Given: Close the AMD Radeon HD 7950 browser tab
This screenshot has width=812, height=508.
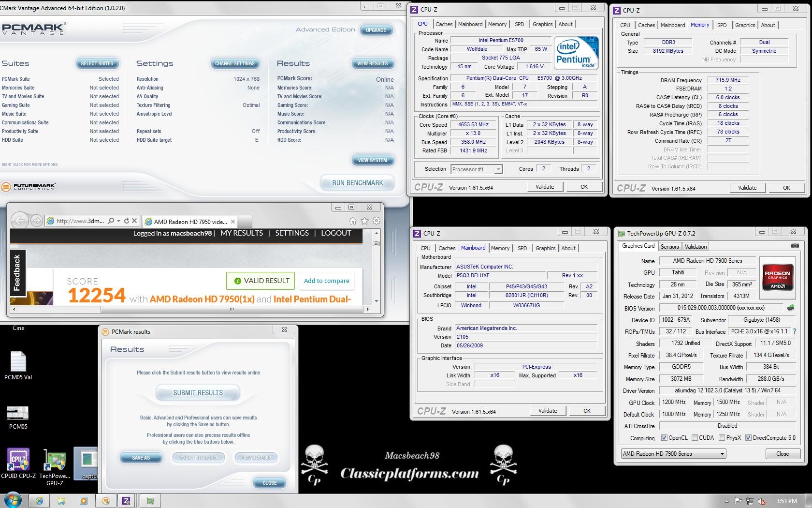Looking at the screenshot, I should click(x=233, y=222).
